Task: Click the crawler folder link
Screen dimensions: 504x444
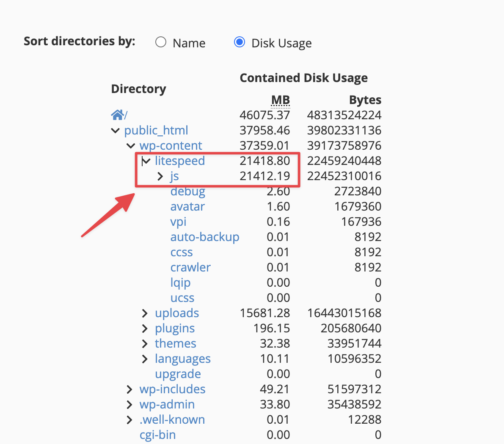Action: click(x=190, y=267)
